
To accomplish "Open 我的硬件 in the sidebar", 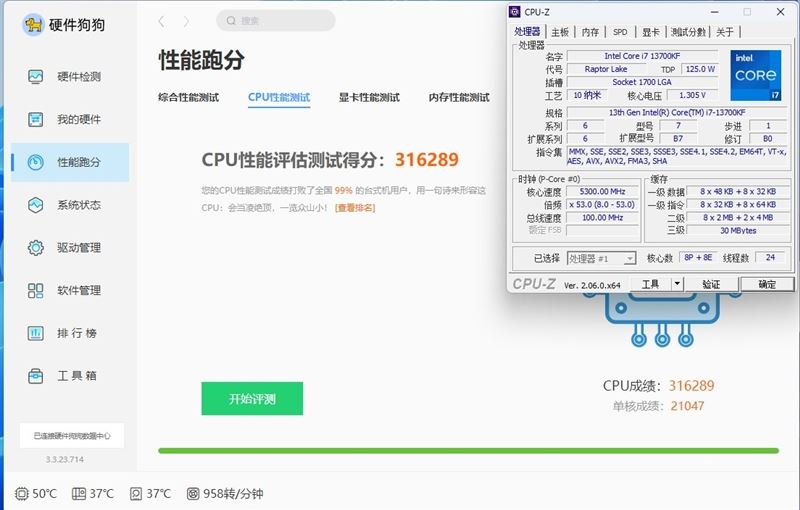I will pyautogui.click(x=69, y=120).
